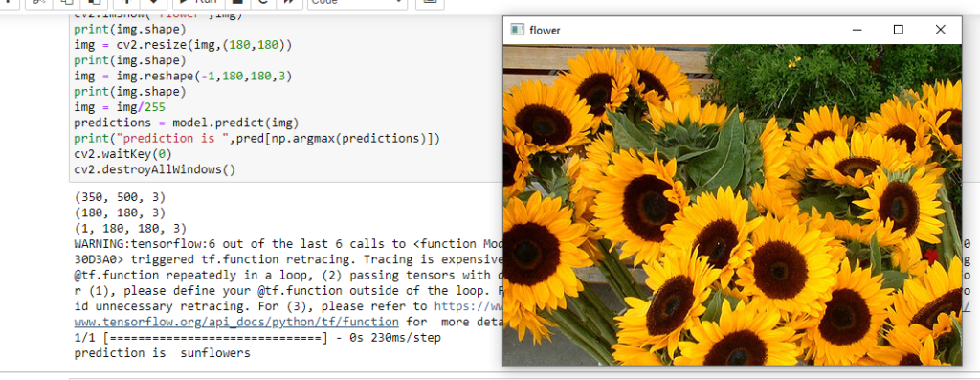Minimize the flower image window
Viewport: 980px width, 380px height.
[x=857, y=30]
